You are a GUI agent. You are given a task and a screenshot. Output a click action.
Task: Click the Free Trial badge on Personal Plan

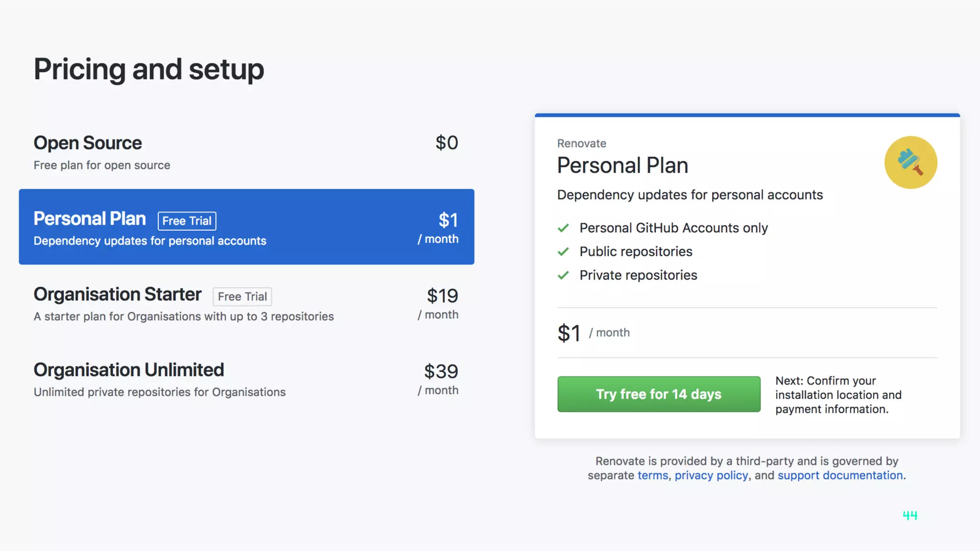187,221
